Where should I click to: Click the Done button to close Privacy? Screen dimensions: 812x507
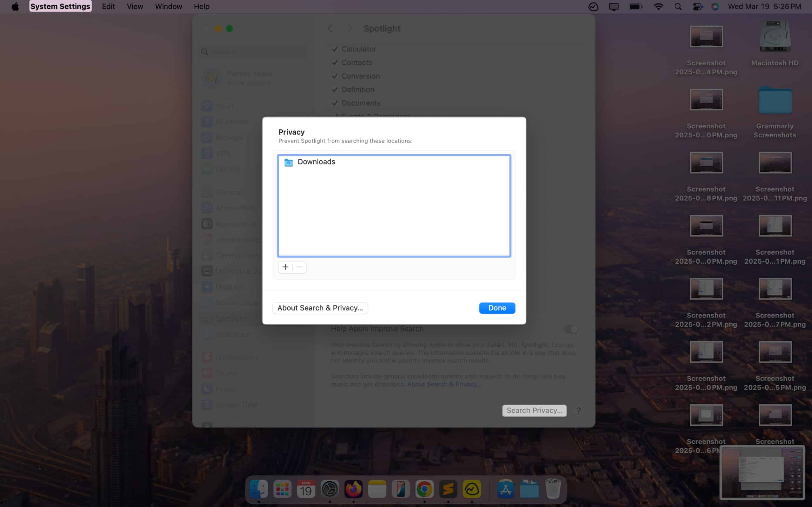tap(497, 308)
